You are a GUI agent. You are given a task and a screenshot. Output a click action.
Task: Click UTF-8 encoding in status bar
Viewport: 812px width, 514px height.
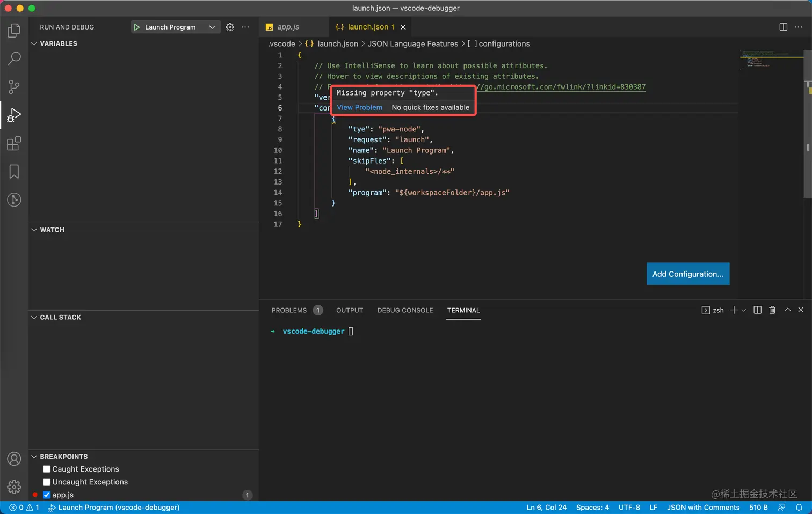coord(629,508)
